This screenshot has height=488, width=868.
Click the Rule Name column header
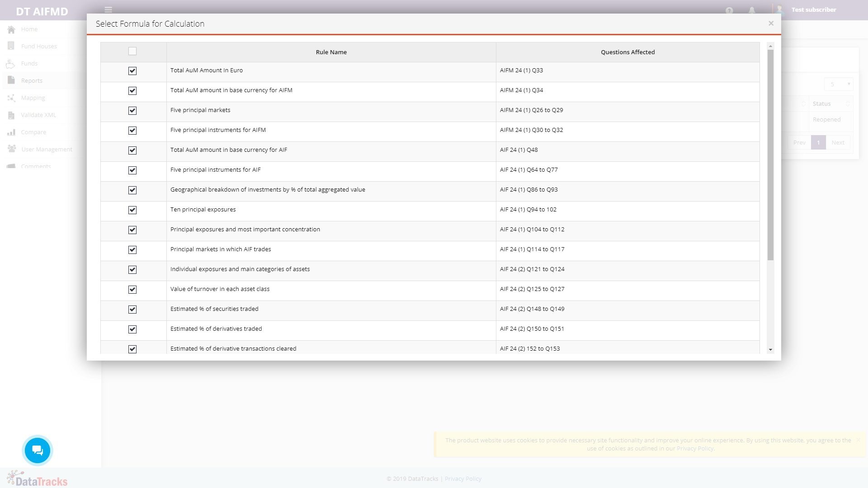click(331, 52)
